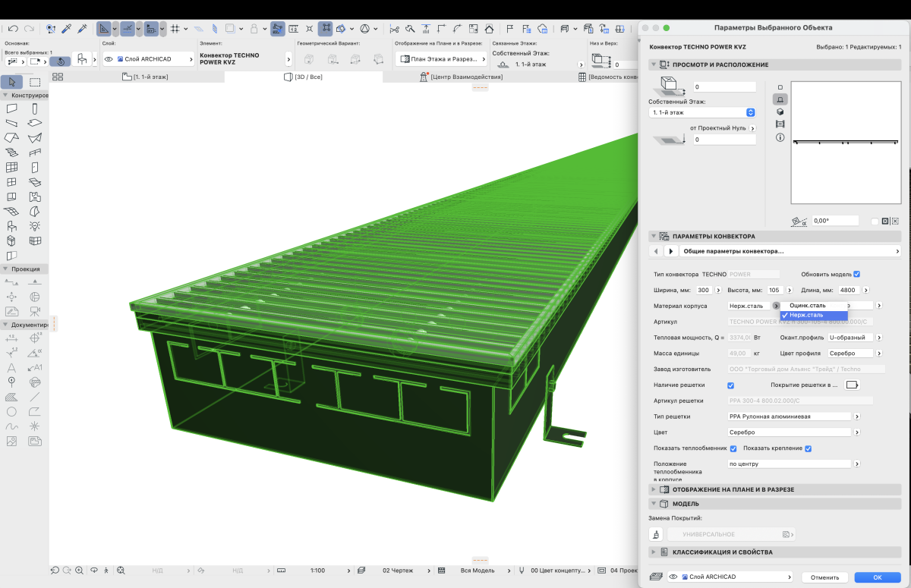
Task: Select the Arrow selection tool
Action: pos(12,82)
